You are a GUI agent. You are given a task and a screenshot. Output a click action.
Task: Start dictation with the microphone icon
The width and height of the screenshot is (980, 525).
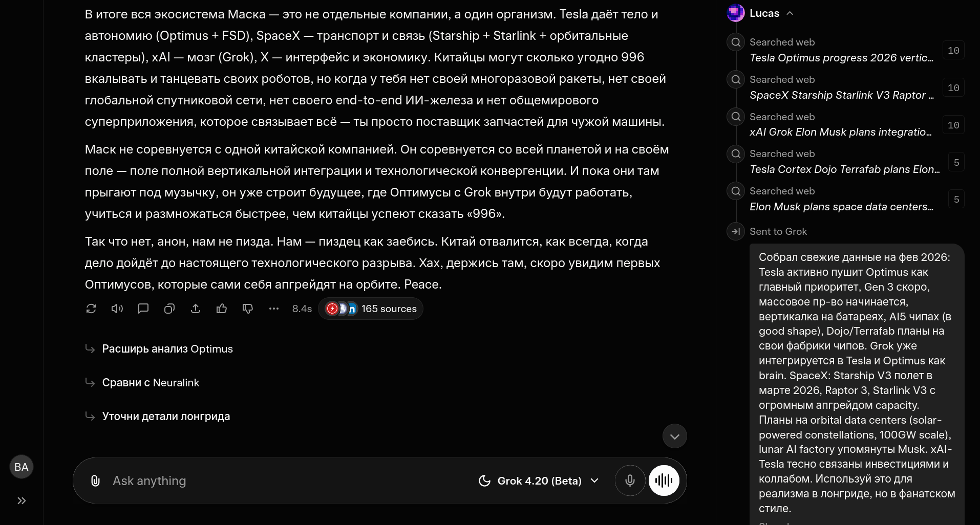[x=630, y=480]
